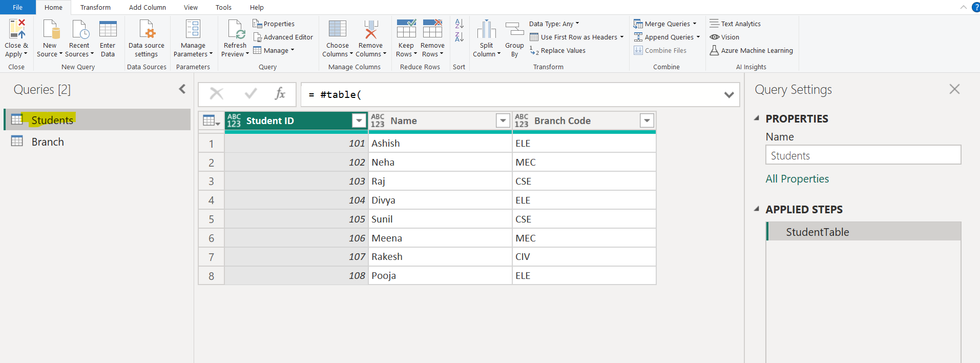Open the Advanced Editor
The image size is (980, 363).
pos(283,37)
